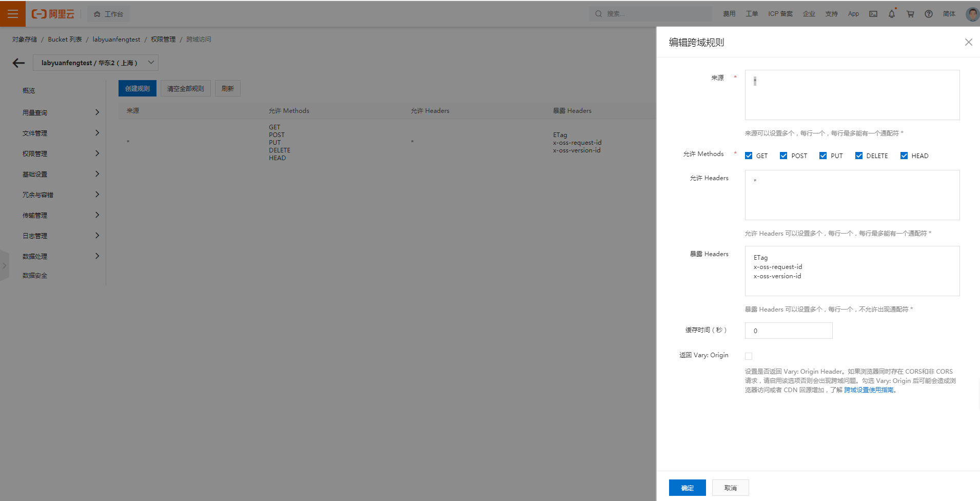Open the shopping cart
The height and width of the screenshot is (501, 980).
tap(910, 14)
